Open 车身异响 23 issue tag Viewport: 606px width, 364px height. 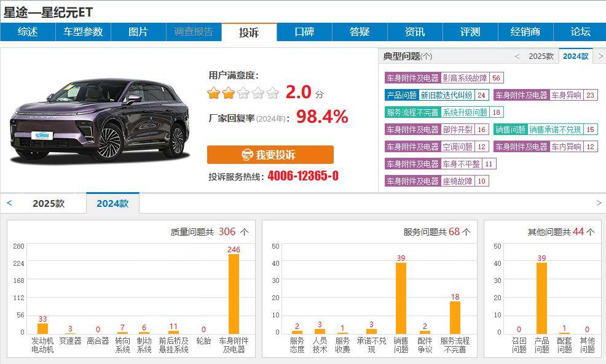click(546, 95)
